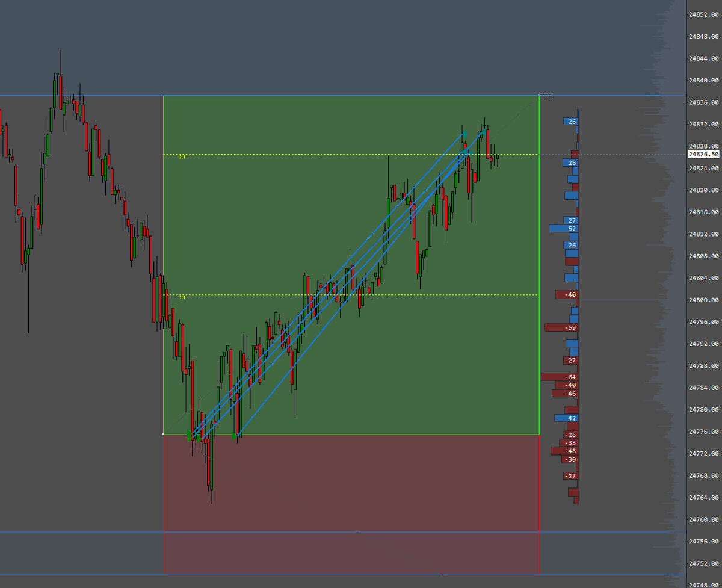Click the red delta bar labeled -26
722x588 pixels.
tap(571, 435)
